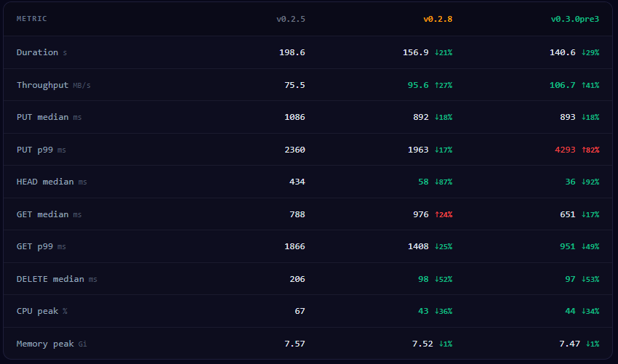The width and height of the screenshot is (618, 364).
Task: Select the Throughput row label
Action: 42,85
